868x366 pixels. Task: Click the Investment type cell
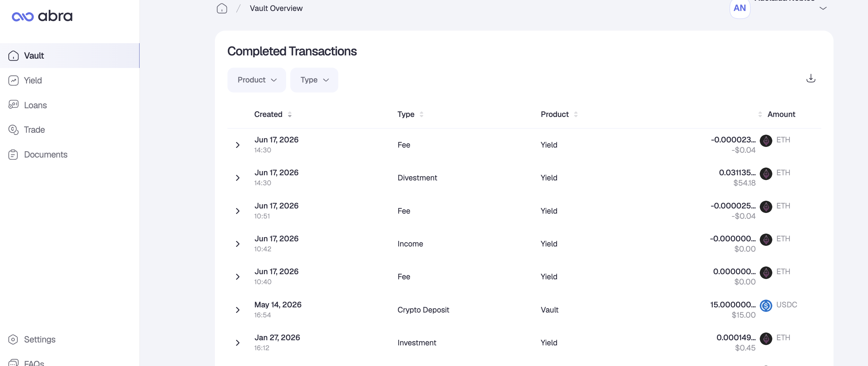click(417, 343)
